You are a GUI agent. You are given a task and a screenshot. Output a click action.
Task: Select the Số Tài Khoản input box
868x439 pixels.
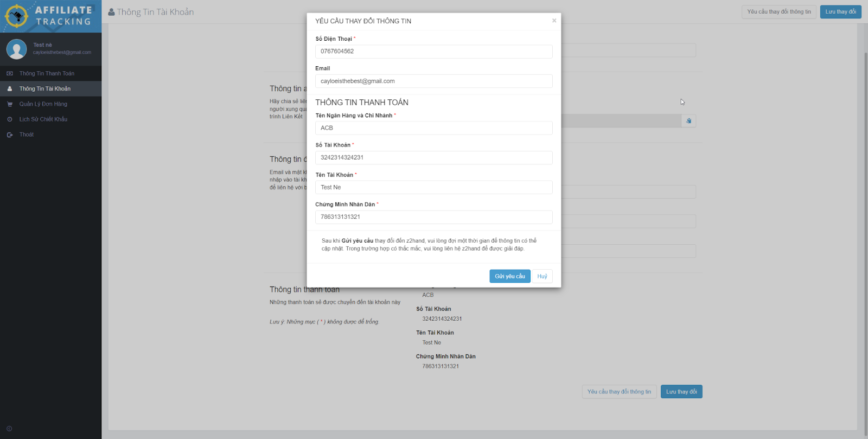pos(434,158)
